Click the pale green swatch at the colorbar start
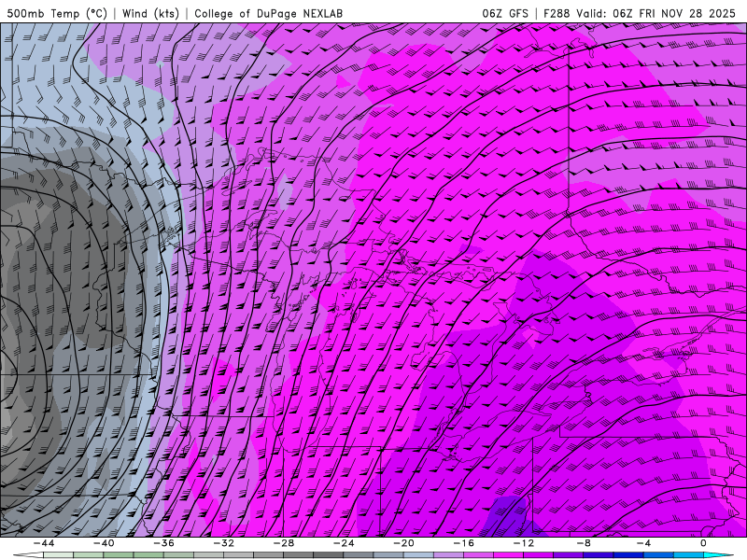This screenshot has height=560, width=747. click(58, 555)
